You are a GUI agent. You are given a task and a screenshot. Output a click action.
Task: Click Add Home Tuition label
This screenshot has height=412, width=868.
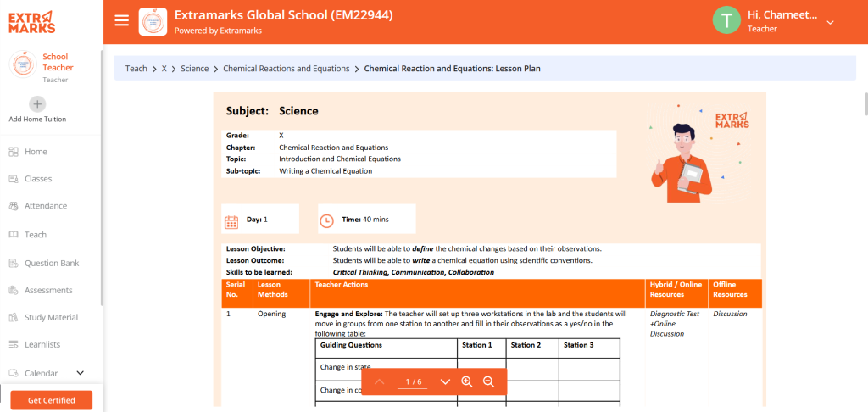[x=37, y=119]
